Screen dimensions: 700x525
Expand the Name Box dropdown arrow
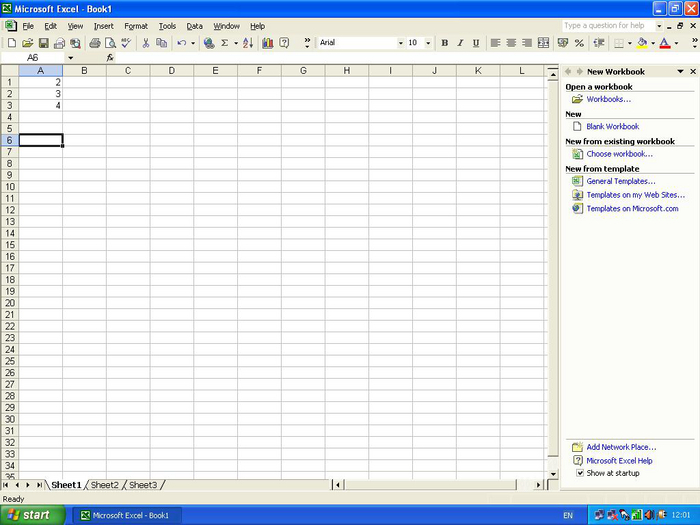coord(70,58)
